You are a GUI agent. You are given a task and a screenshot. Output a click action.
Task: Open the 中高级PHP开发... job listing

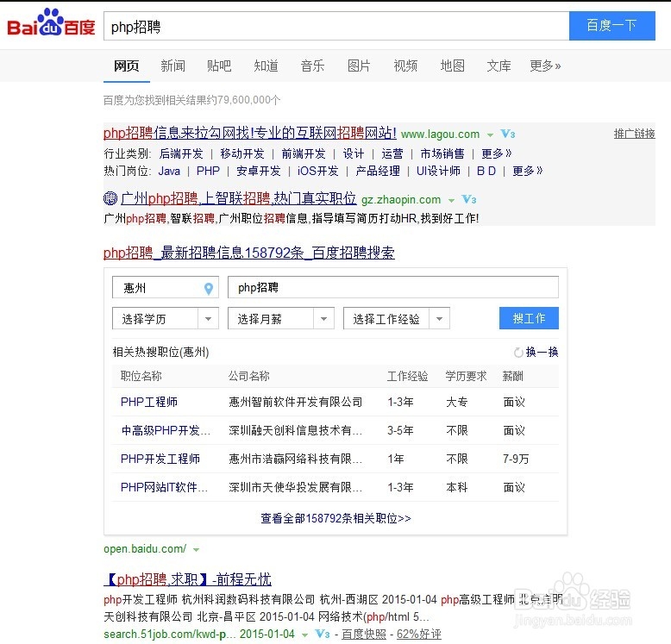pyautogui.click(x=166, y=430)
